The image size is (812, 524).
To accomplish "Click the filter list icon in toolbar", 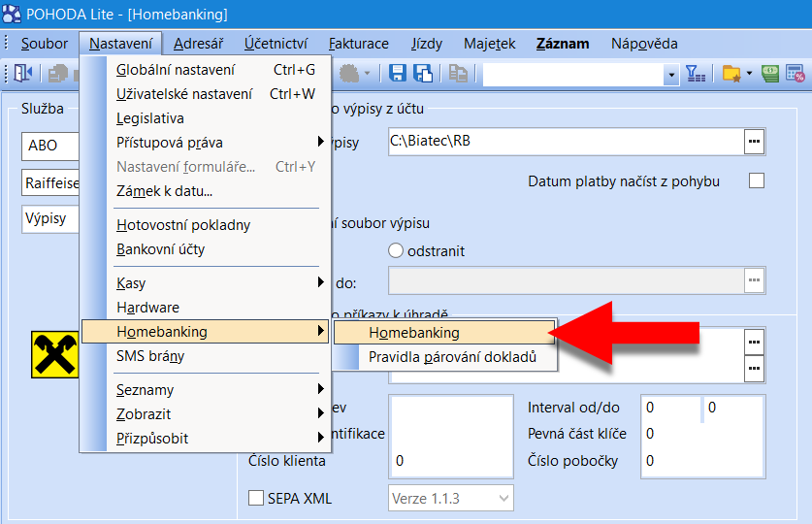I will [696, 73].
